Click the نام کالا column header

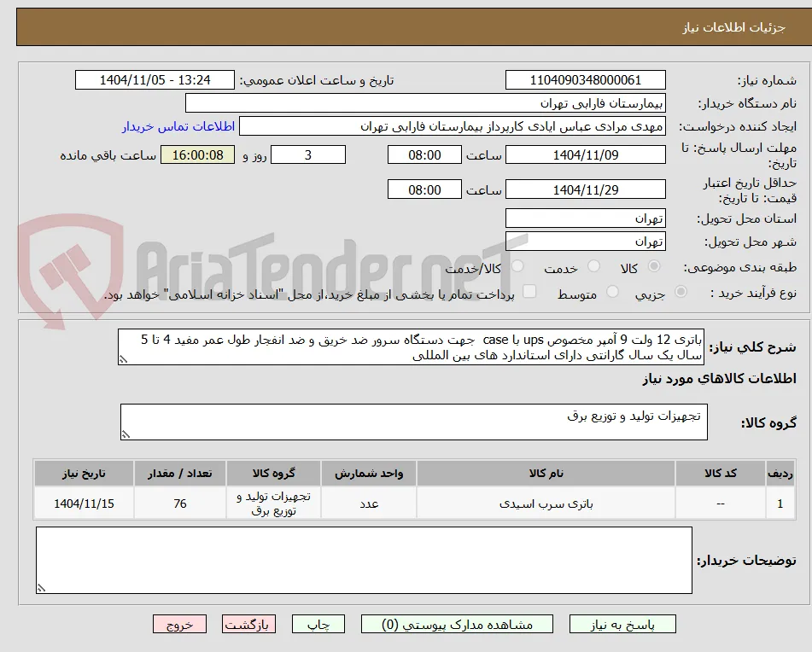point(546,474)
